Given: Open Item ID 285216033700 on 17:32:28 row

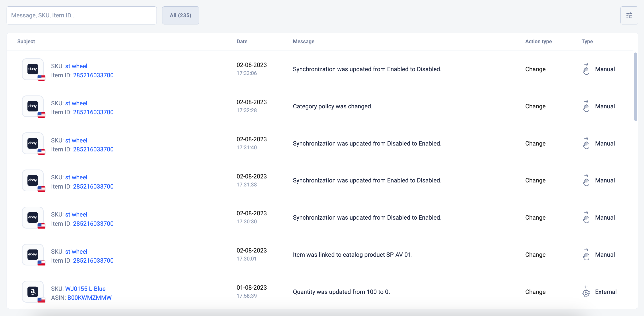Looking at the screenshot, I should click(x=93, y=112).
